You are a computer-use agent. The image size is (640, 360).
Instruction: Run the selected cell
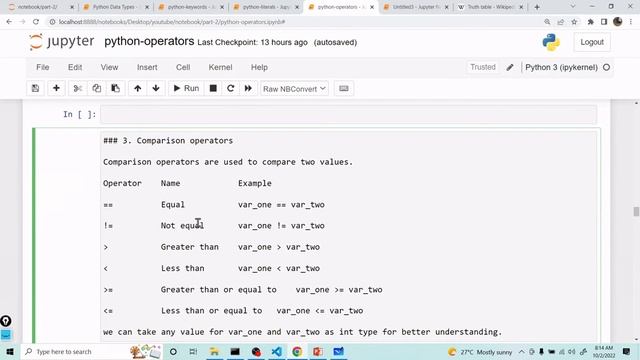pyautogui.click(x=186, y=89)
